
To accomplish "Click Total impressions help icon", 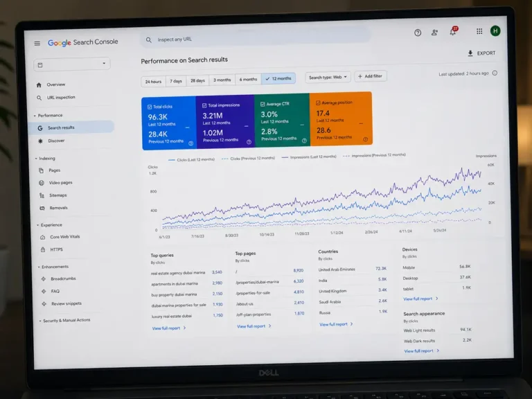I will point(249,142).
